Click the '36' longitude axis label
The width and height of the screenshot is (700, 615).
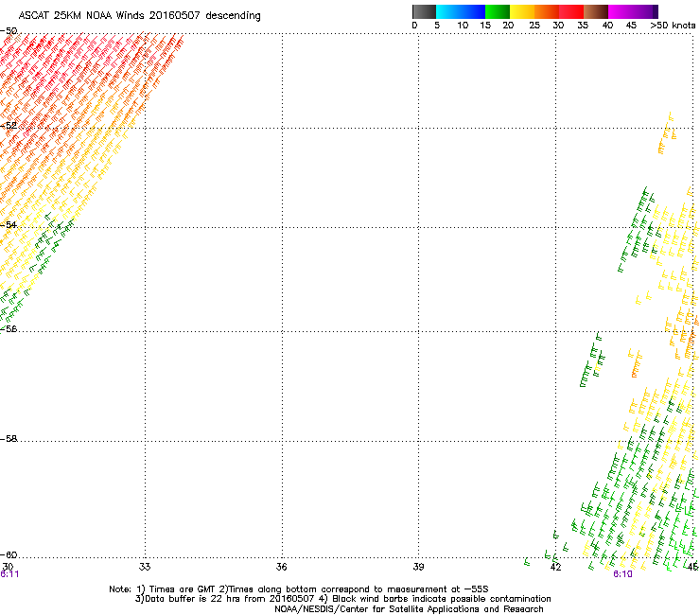[x=281, y=567]
